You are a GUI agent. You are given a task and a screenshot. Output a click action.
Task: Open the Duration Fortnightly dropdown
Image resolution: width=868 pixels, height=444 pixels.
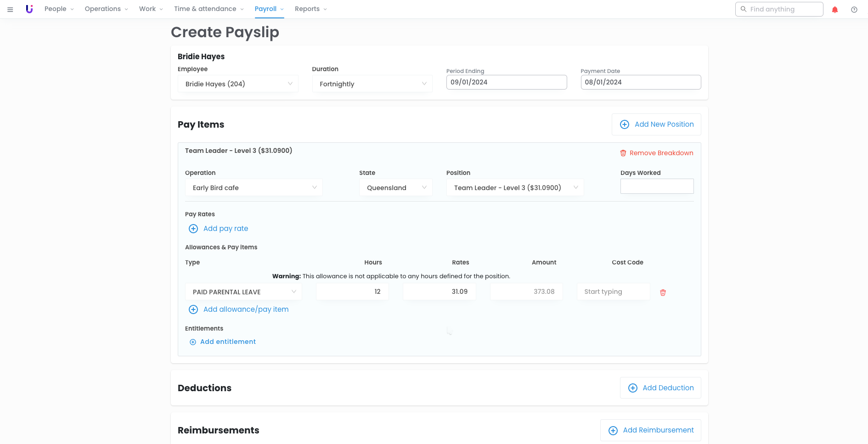click(372, 84)
